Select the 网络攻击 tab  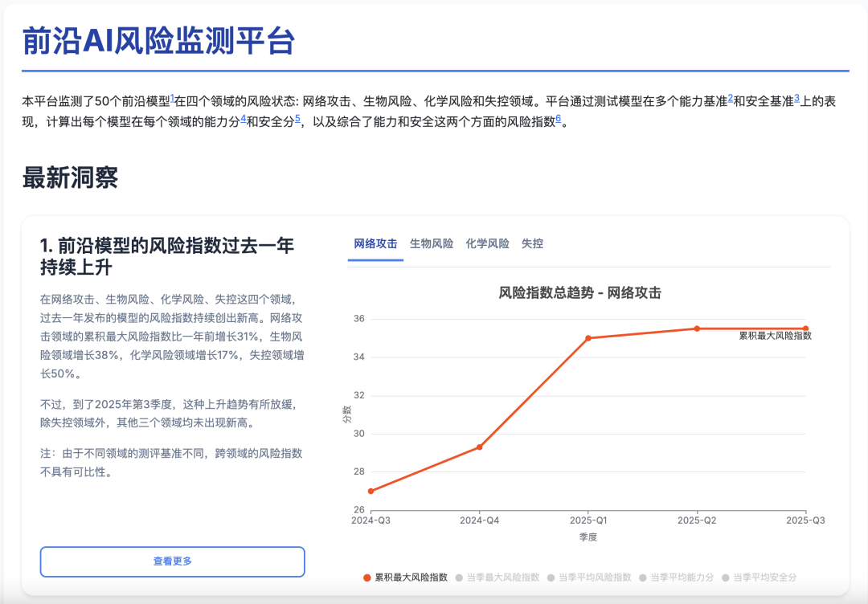[375, 243]
